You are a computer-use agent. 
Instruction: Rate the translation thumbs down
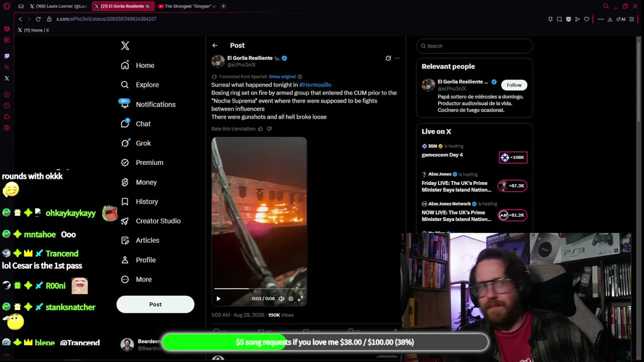tap(269, 129)
